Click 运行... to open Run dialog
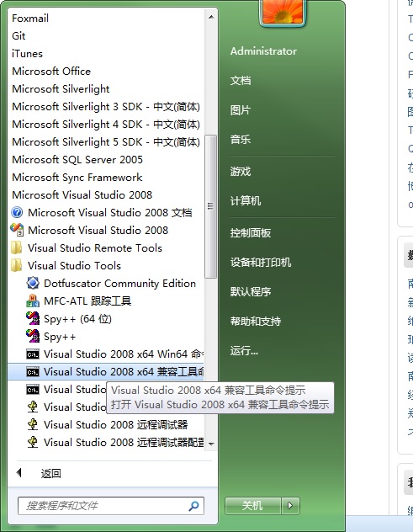 (244, 350)
